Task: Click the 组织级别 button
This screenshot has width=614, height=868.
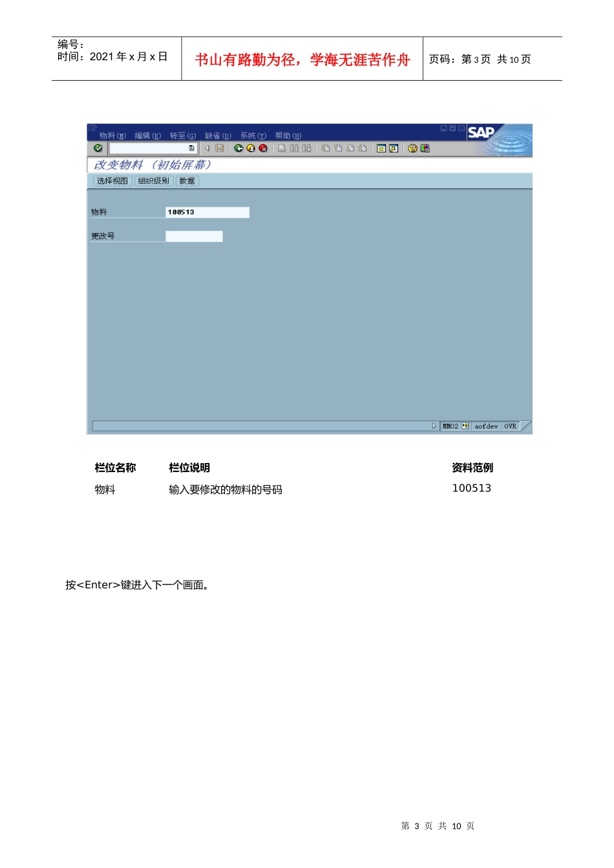Action: point(154,181)
